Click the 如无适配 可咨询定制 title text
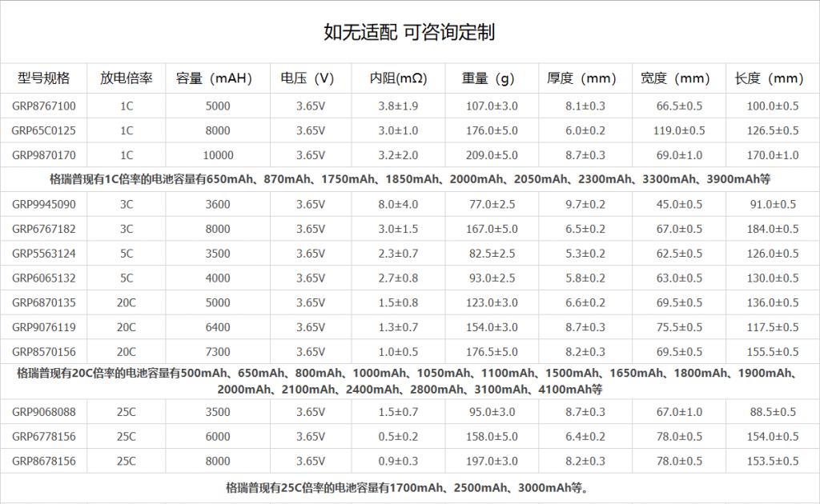This screenshot has width=820, height=504. (x=409, y=32)
